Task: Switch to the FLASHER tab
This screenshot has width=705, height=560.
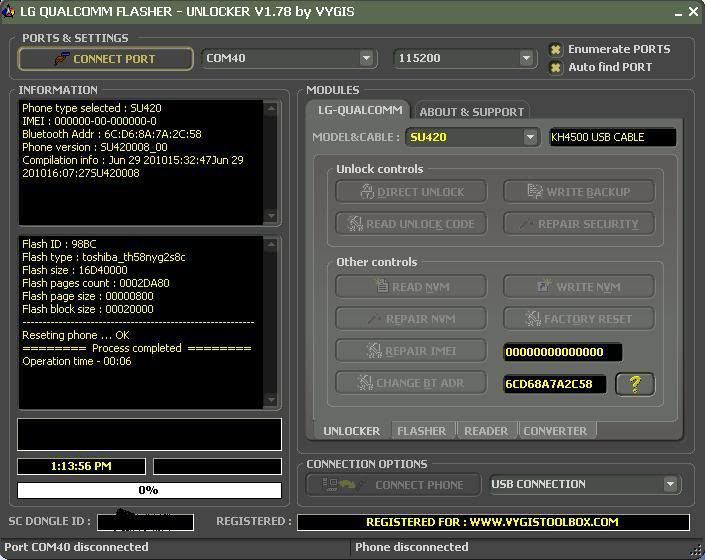Action: [x=423, y=431]
